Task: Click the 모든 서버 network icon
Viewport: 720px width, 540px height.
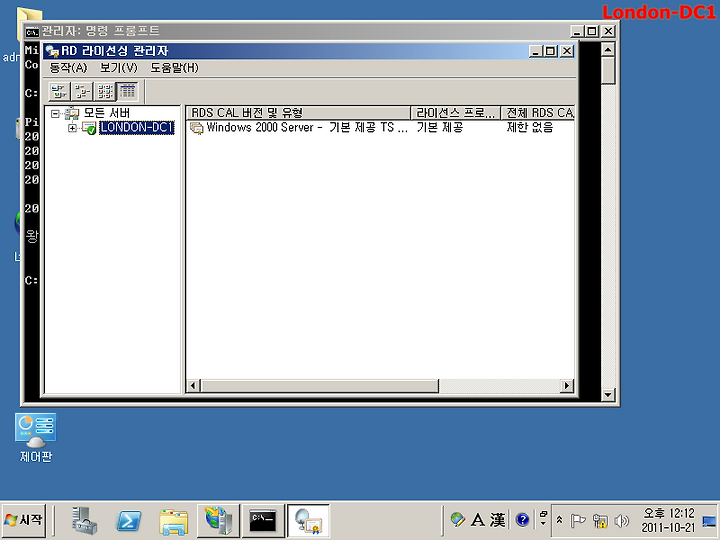Action: [x=72, y=113]
